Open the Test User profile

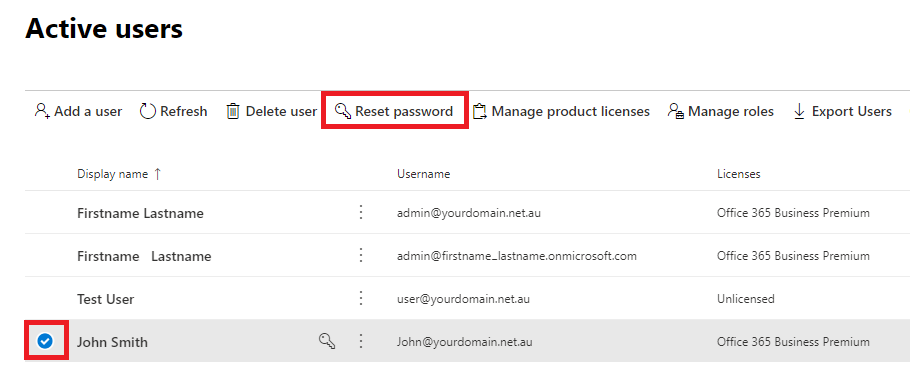(x=106, y=299)
